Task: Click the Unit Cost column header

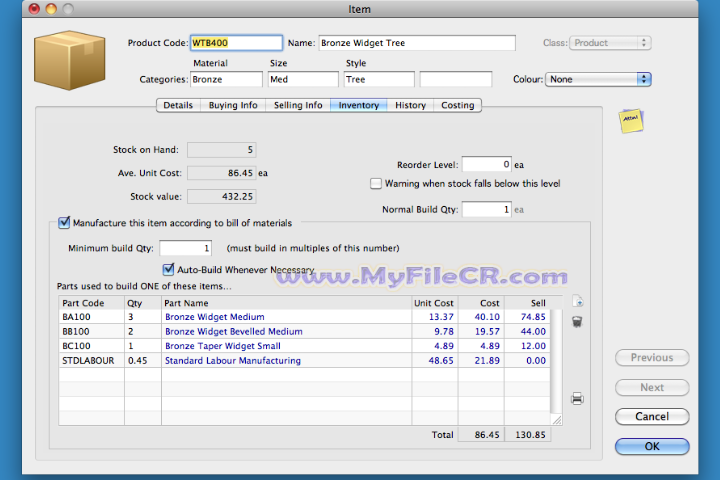Action: click(434, 303)
